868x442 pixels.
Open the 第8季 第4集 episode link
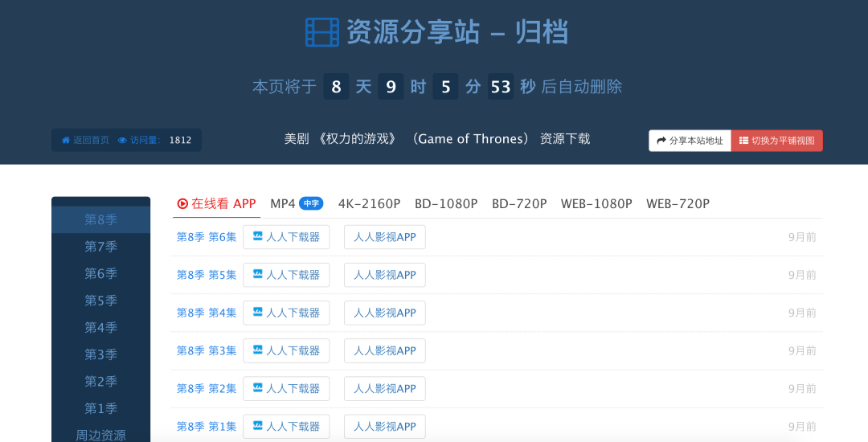(206, 313)
